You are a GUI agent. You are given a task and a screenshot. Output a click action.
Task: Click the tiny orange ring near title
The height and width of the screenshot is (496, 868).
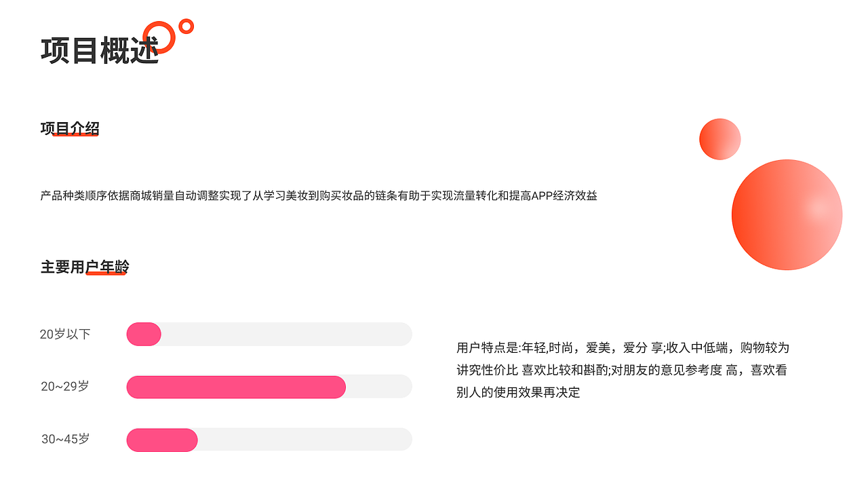coord(186,26)
